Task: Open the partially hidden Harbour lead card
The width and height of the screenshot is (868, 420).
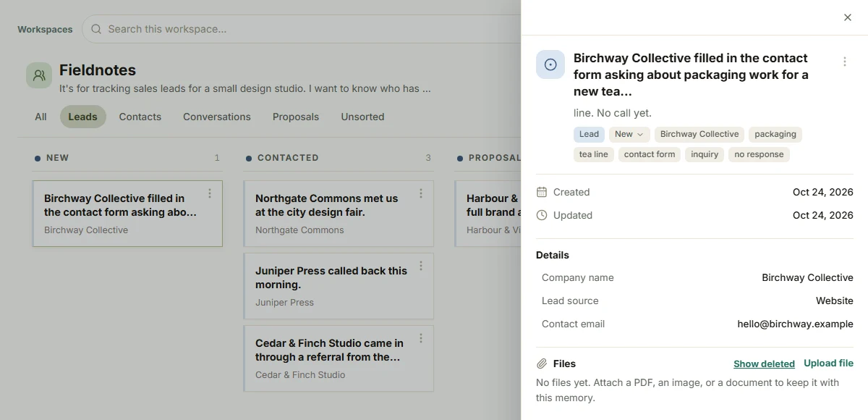Action: point(488,214)
